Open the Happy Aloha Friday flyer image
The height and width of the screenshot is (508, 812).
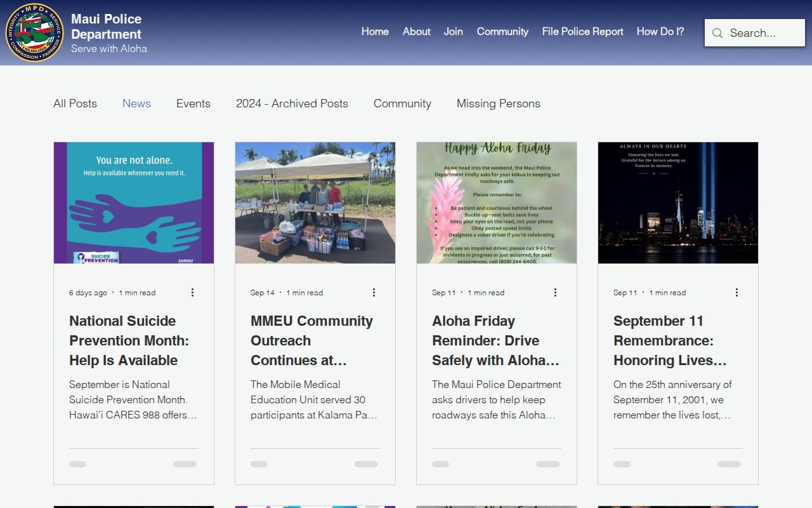coord(497,203)
